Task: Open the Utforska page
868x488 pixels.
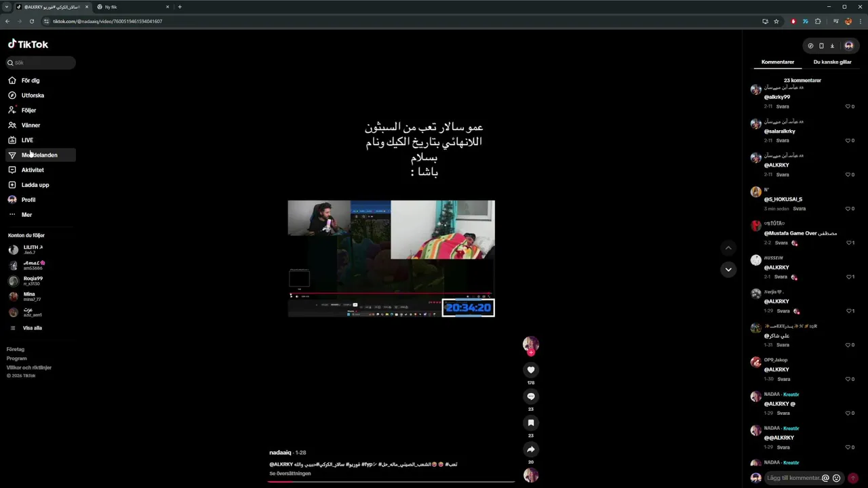Action: pos(33,96)
